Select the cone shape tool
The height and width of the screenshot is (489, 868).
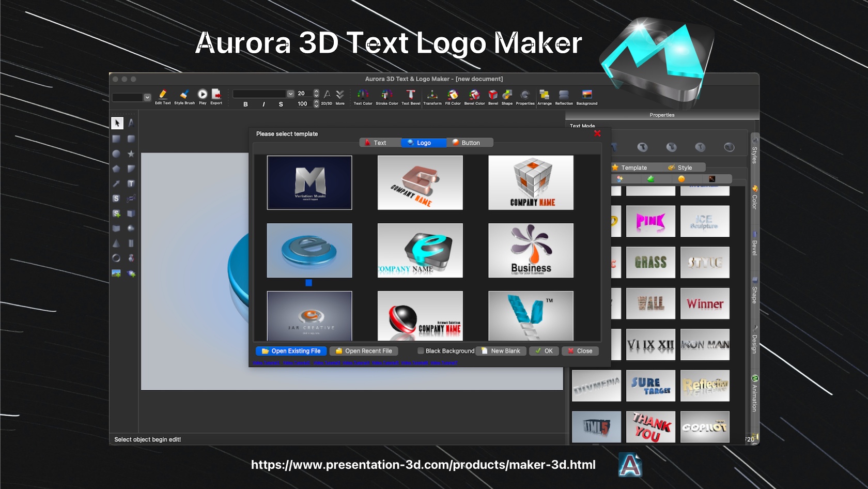pyautogui.click(x=116, y=243)
